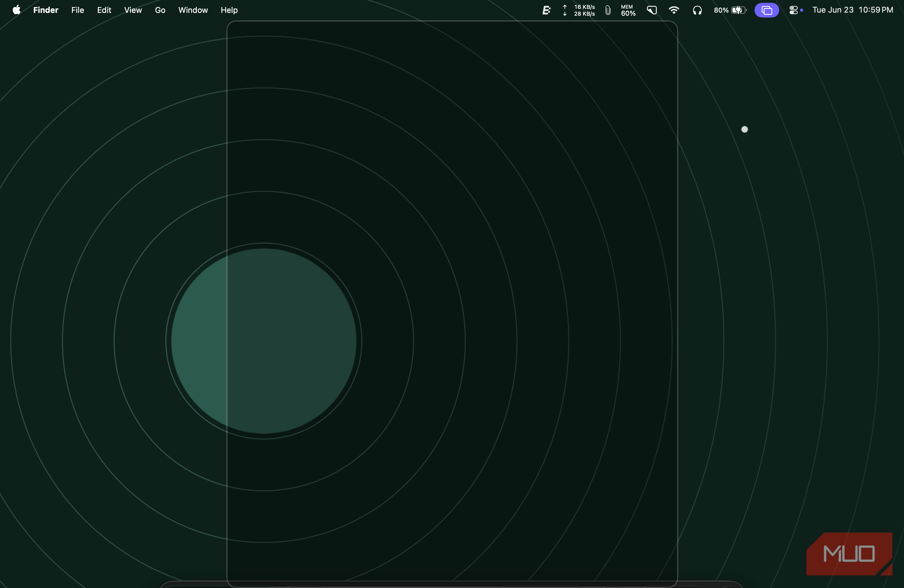Click the paperclip menu bar icon
Screen dimensions: 904x588
click(608, 10)
